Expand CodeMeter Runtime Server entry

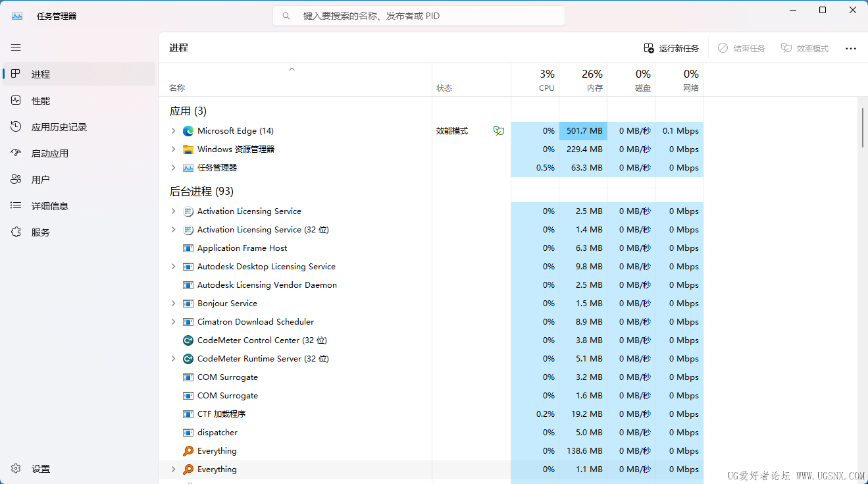(x=173, y=359)
